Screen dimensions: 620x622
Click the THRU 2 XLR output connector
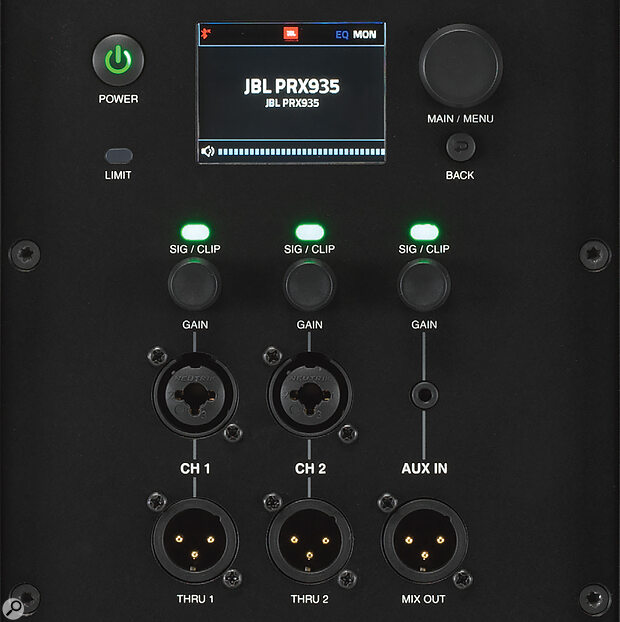coord(310,541)
